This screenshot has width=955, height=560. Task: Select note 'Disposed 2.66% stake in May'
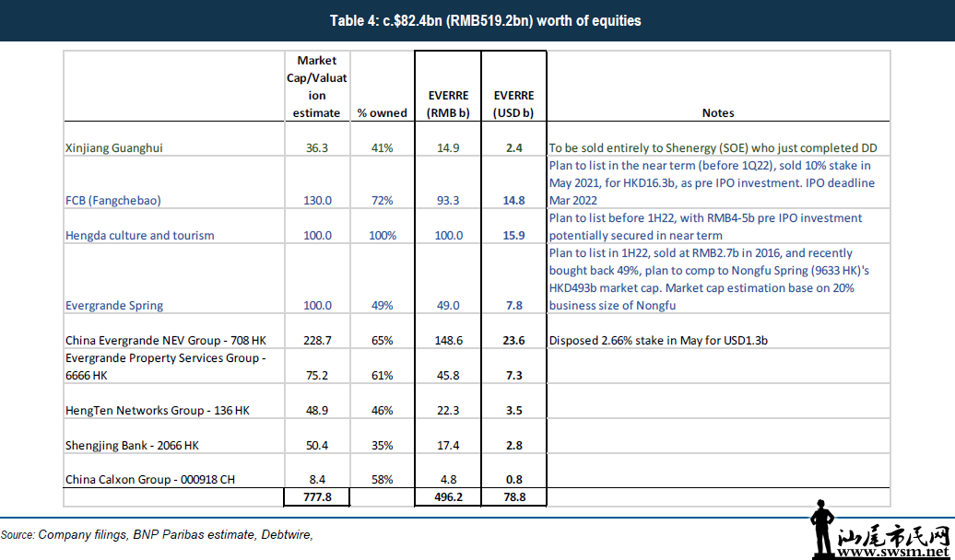(658, 340)
